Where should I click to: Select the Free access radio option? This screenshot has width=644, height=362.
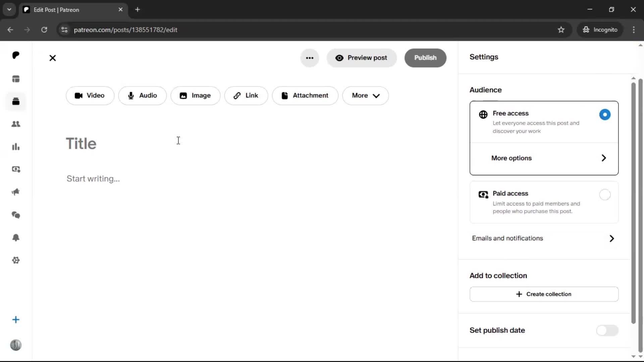click(605, 115)
